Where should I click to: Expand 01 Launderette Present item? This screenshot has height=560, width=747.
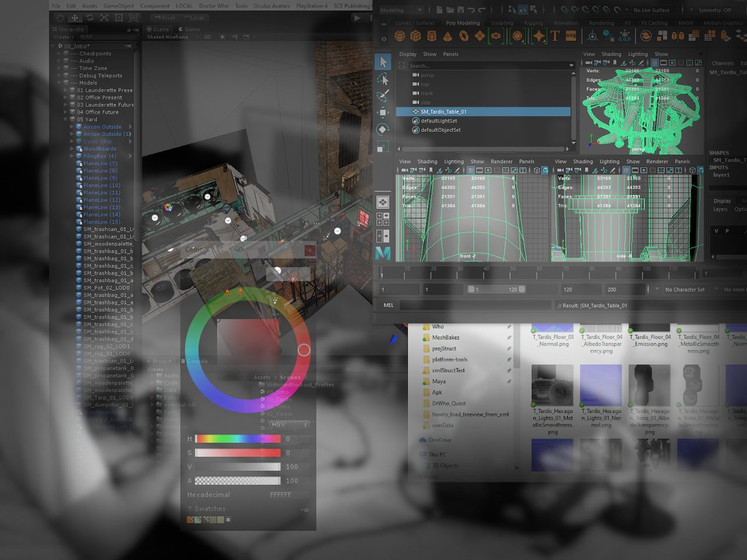65,90
